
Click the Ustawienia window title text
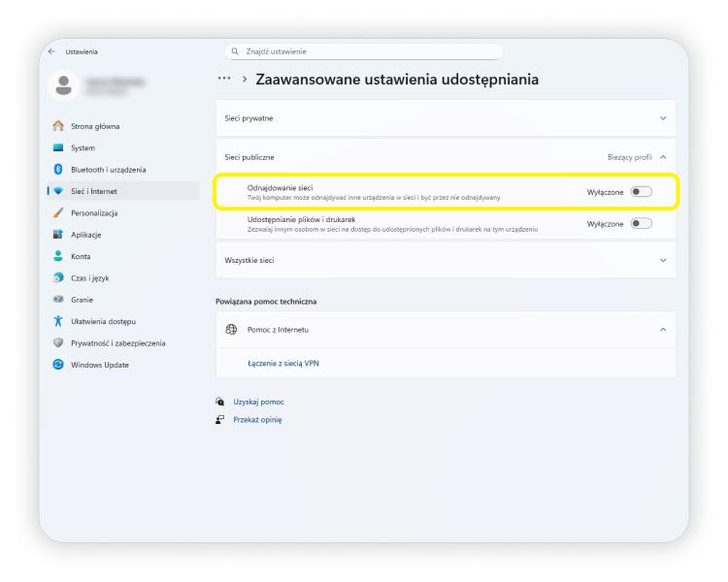82,51
